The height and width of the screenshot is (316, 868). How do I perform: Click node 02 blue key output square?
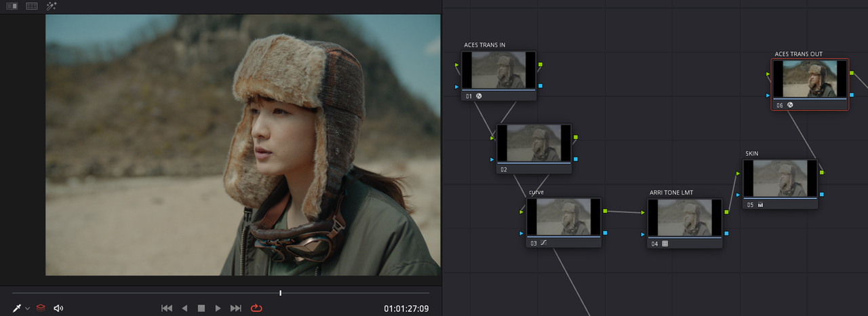pos(575,159)
